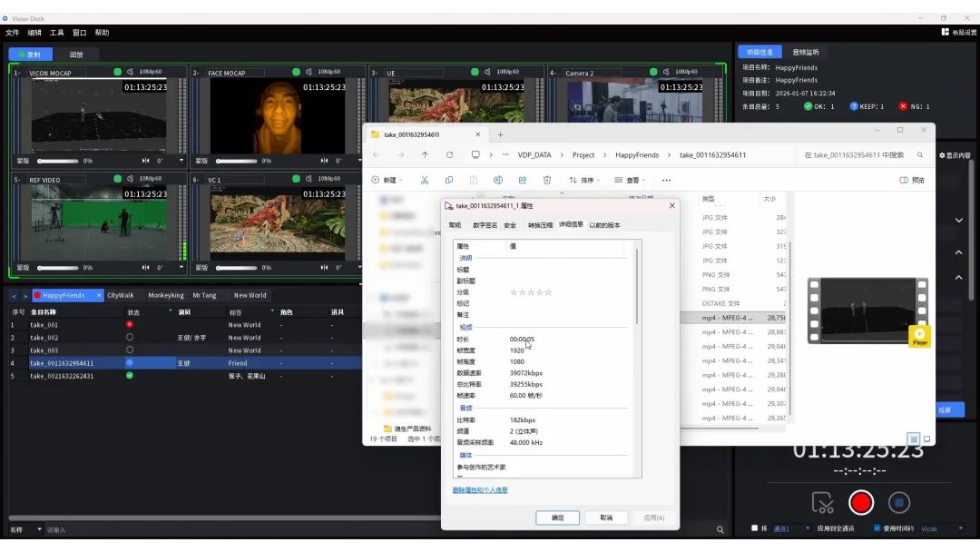980x552 pixels.
Task: Click the copy icon in File Explorer toolbar
Action: point(449,180)
